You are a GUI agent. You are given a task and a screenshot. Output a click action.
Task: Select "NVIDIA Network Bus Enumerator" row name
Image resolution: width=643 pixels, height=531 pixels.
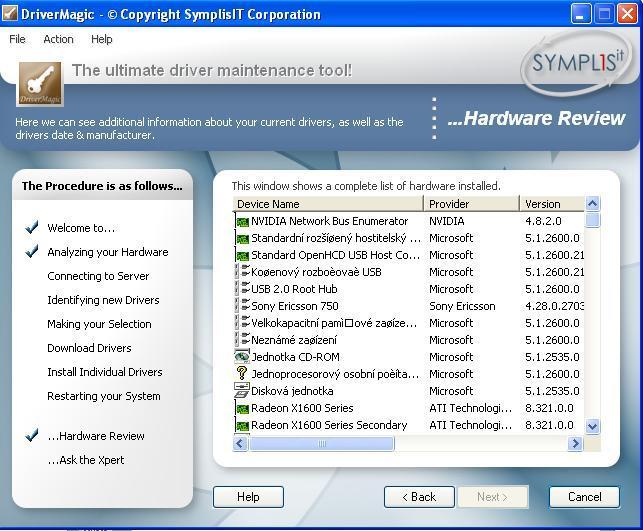(x=329, y=221)
